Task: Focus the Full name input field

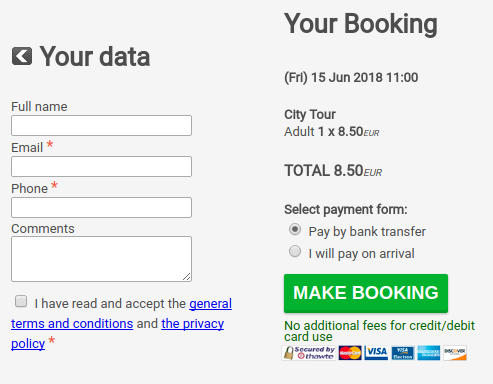Action: [101, 125]
